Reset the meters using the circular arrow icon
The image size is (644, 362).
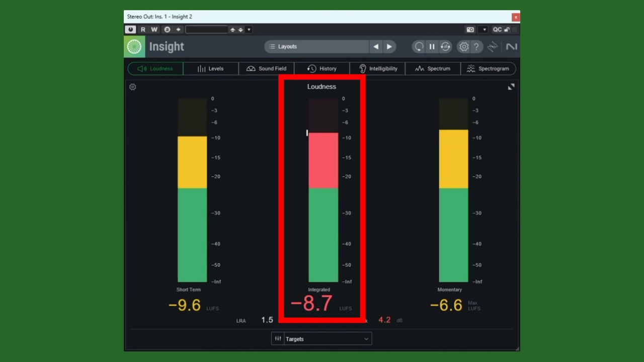(419, 47)
